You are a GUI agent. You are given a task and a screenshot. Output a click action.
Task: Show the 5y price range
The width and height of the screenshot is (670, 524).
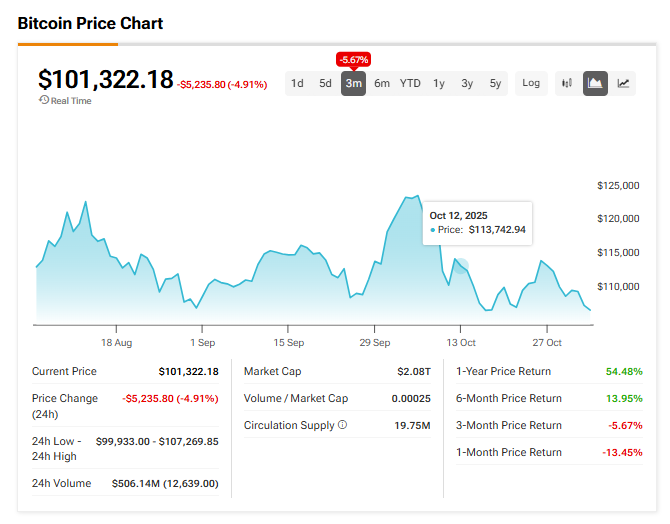[x=495, y=83]
